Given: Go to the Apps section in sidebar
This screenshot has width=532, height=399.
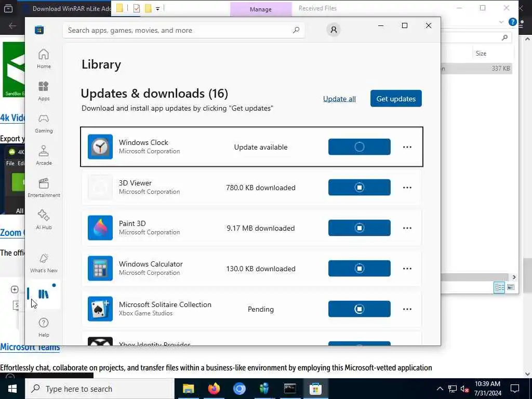Looking at the screenshot, I should coord(44,91).
